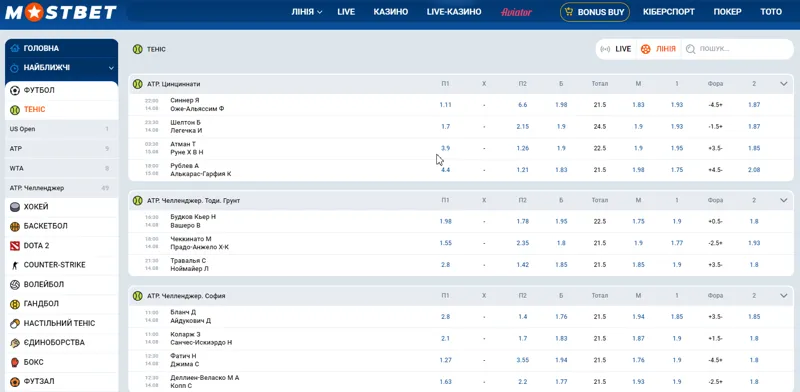
Task: Click the DOTA 2 logo icon
Action: tap(15, 246)
